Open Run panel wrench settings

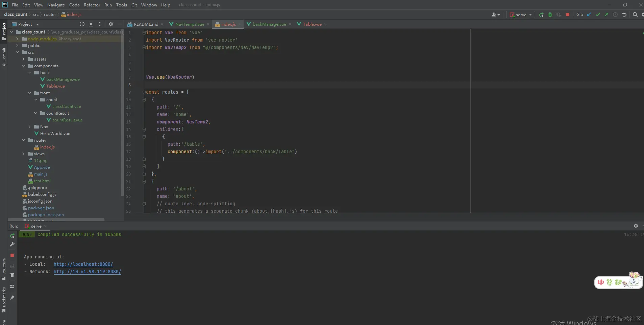[12, 244]
